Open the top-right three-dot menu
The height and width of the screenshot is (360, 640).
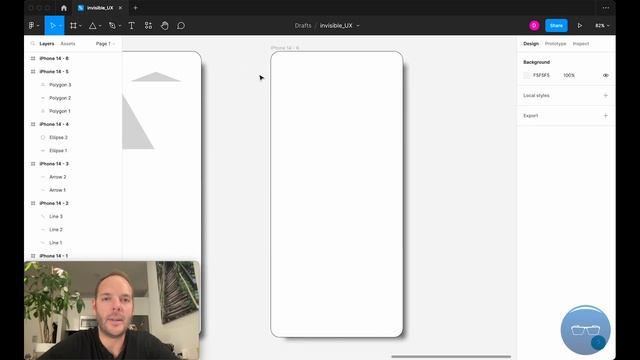(606, 8)
